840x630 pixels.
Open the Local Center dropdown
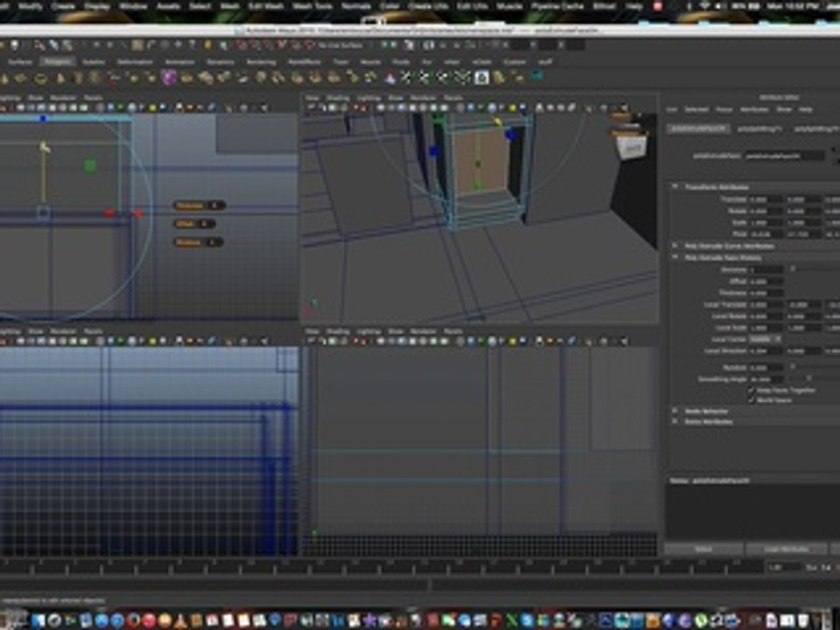tap(765, 339)
